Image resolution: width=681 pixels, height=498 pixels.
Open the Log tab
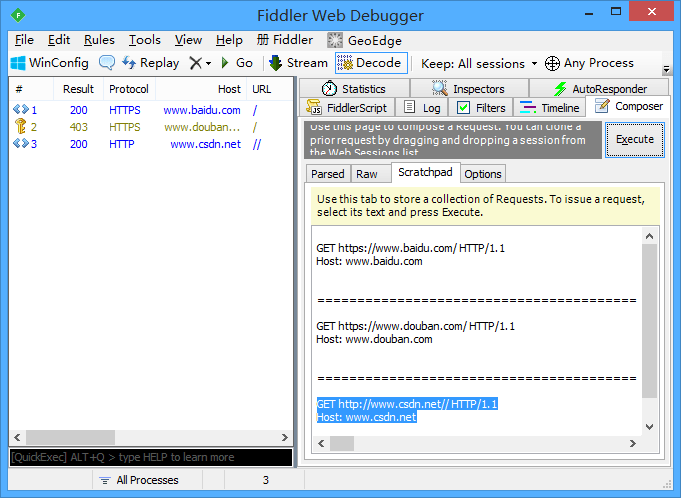click(x=422, y=108)
